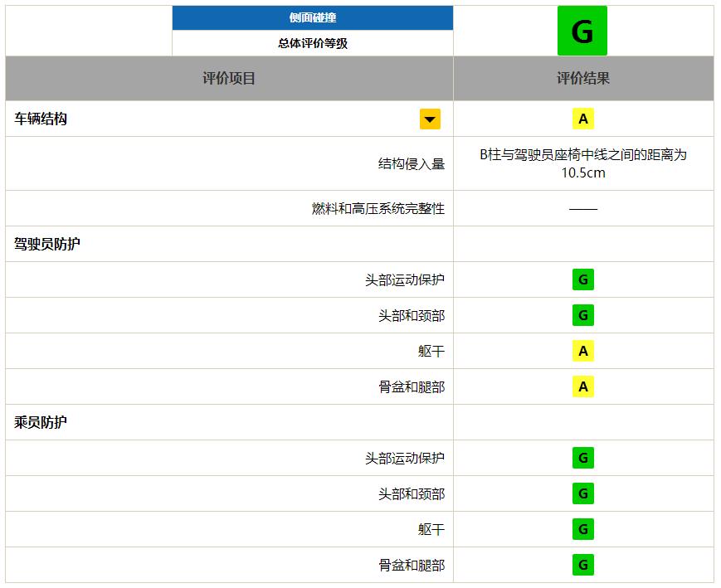The width and height of the screenshot is (721, 588).
Task: Click the 评价结果 column header
Action: tap(583, 78)
